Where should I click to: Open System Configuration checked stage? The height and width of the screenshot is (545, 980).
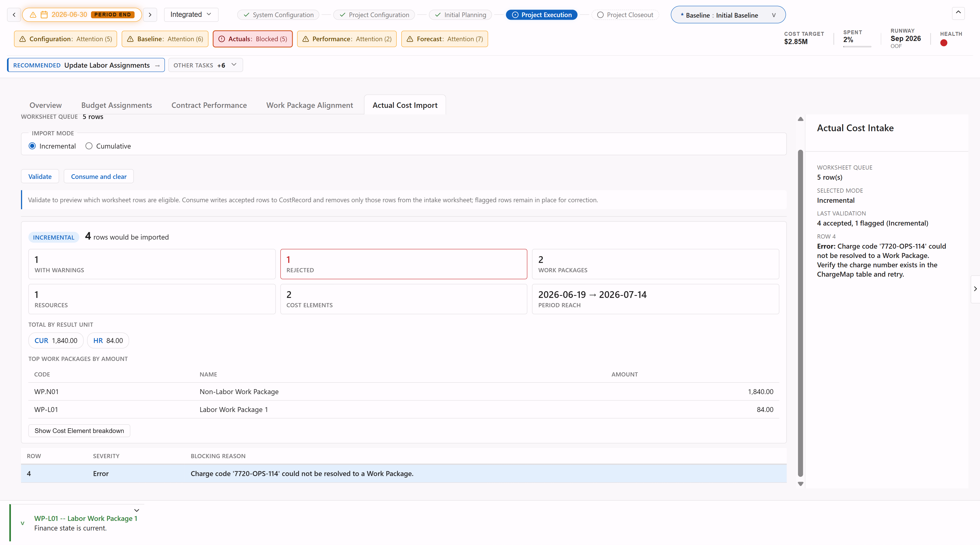coord(278,15)
